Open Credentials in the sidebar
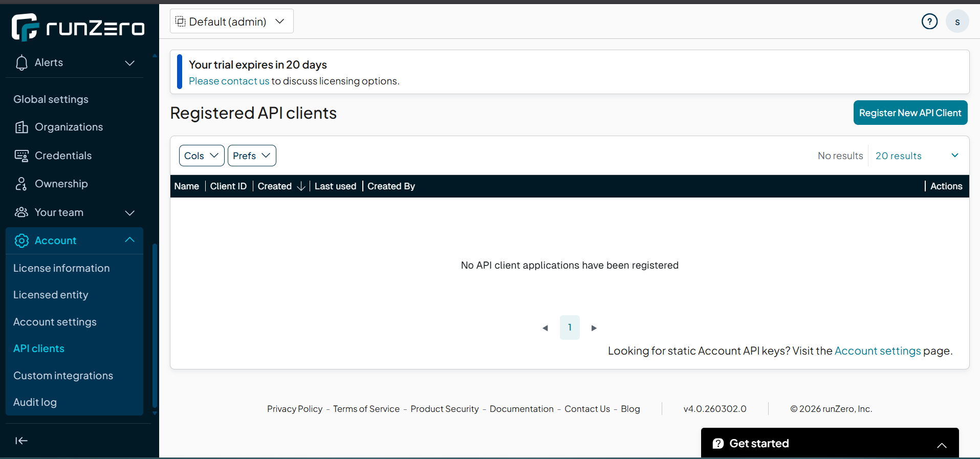Screen dimensions: 980x459 [x=63, y=156]
